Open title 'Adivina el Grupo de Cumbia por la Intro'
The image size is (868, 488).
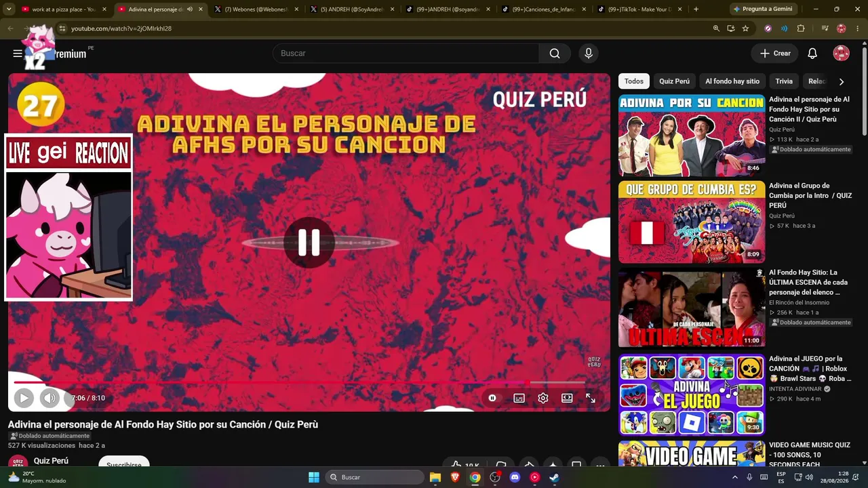[810, 195]
